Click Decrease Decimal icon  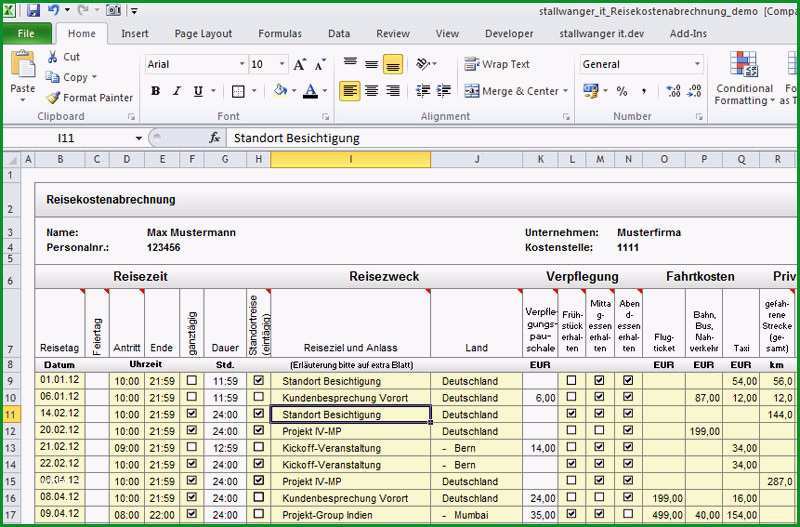(694, 91)
